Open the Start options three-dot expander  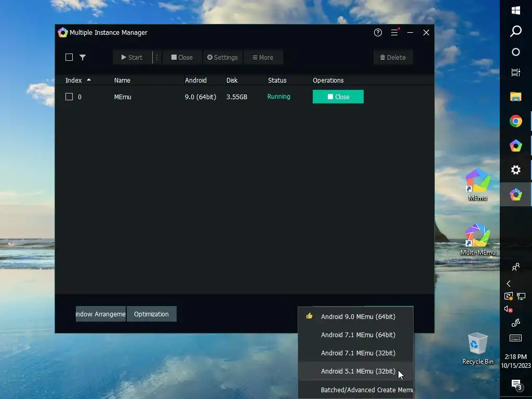(157, 57)
